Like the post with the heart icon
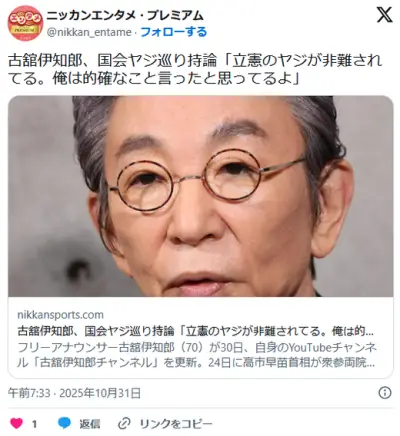 [16, 423]
